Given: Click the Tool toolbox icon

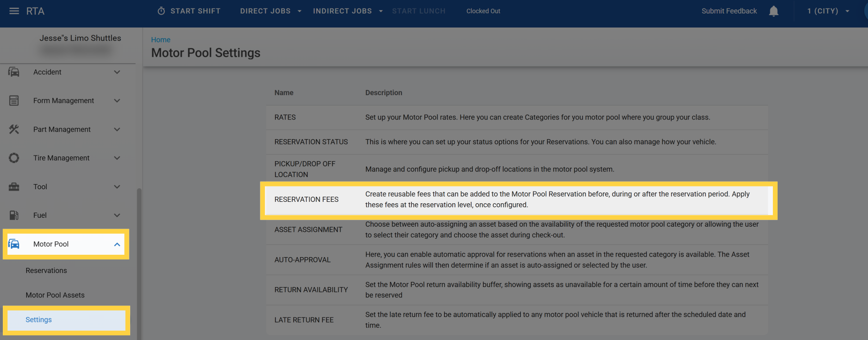Looking at the screenshot, I should point(14,187).
